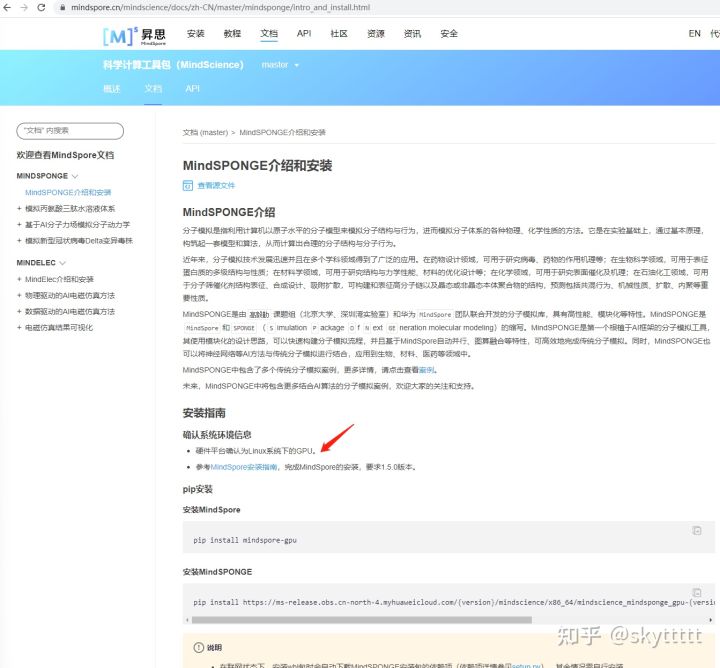Click the code block horizontal scrollbar
Image resolution: width=720 pixels, height=668 pixels.
(x=361, y=620)
